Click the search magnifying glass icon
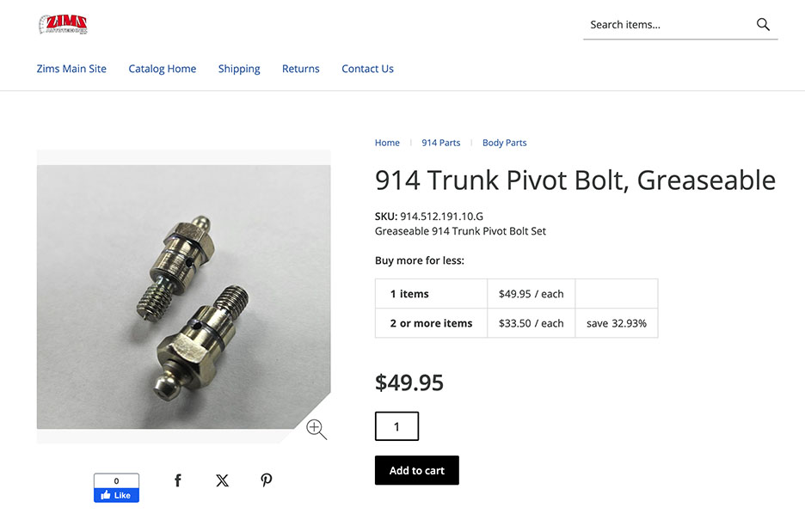The image size is (805, 532). point(763,25)
